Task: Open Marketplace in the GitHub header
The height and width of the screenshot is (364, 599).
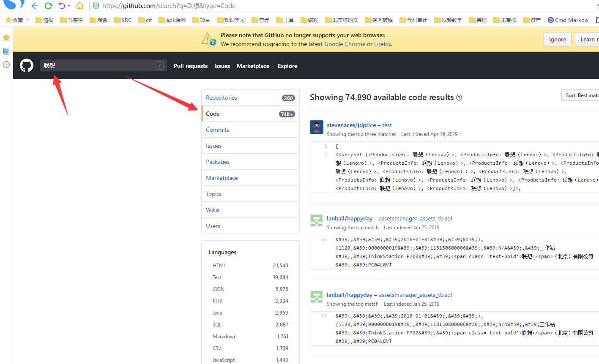Action: tap(253, 66)
